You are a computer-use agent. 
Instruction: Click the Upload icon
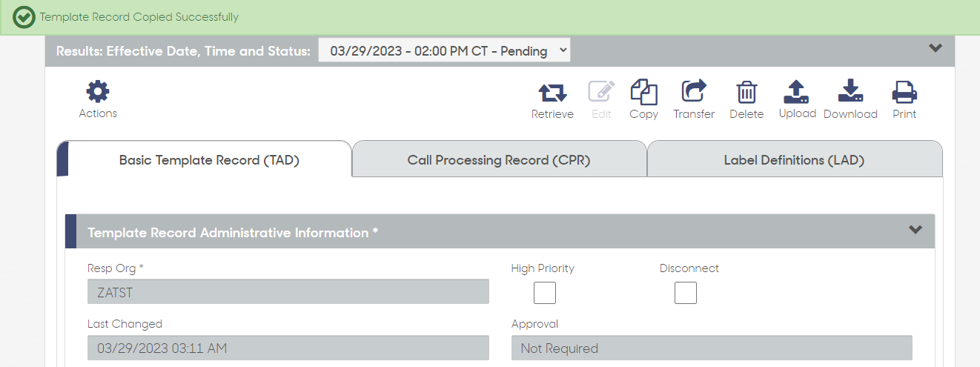(797, 91)
